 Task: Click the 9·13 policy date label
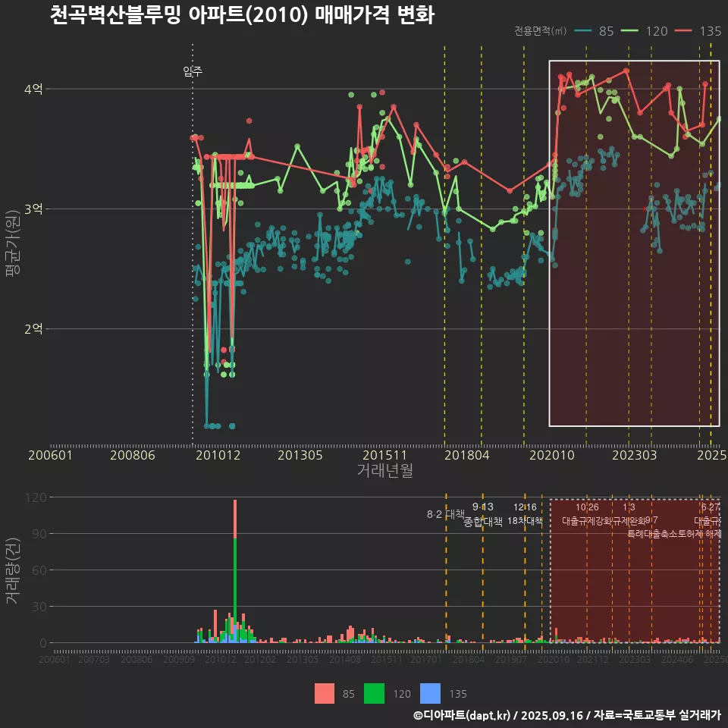[x=483, y=507]
